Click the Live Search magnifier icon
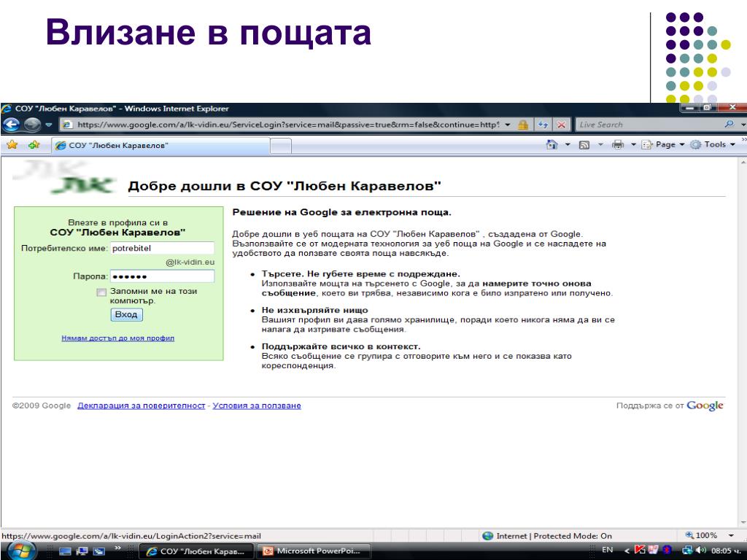 click(729, 124)
